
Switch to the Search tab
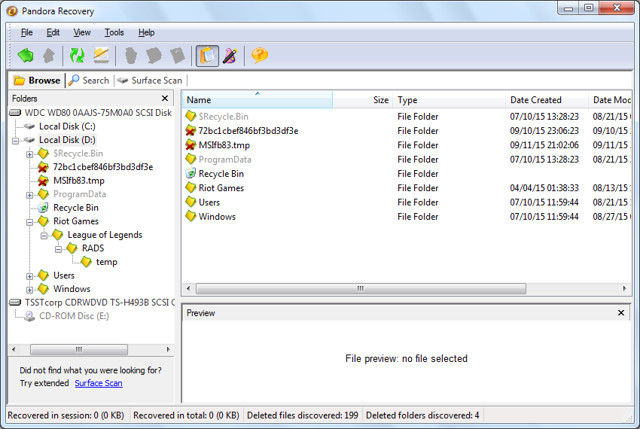89,80
